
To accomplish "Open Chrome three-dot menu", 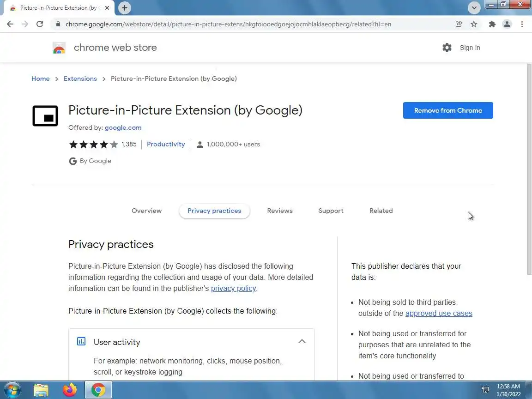I will coord(522,24).
